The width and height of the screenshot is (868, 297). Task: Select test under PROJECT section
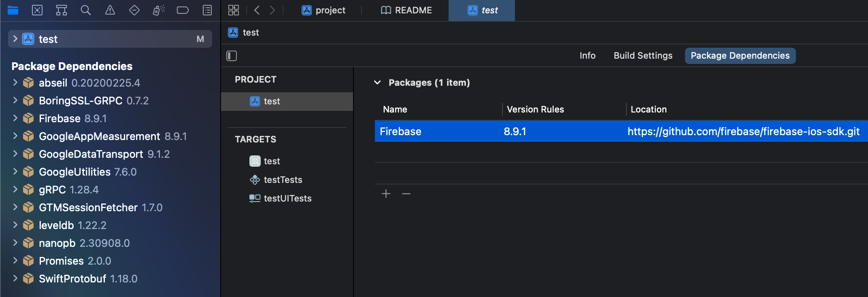287,101
